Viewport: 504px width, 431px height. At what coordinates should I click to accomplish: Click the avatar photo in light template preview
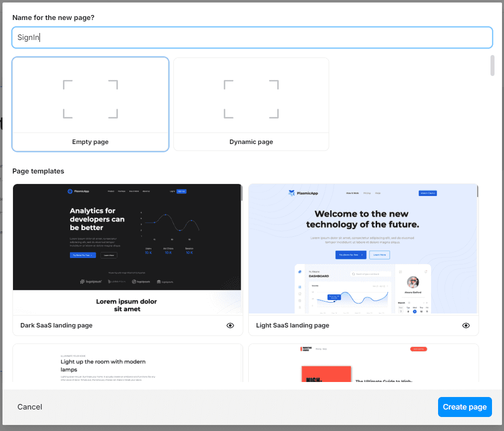tap(413, 282)
